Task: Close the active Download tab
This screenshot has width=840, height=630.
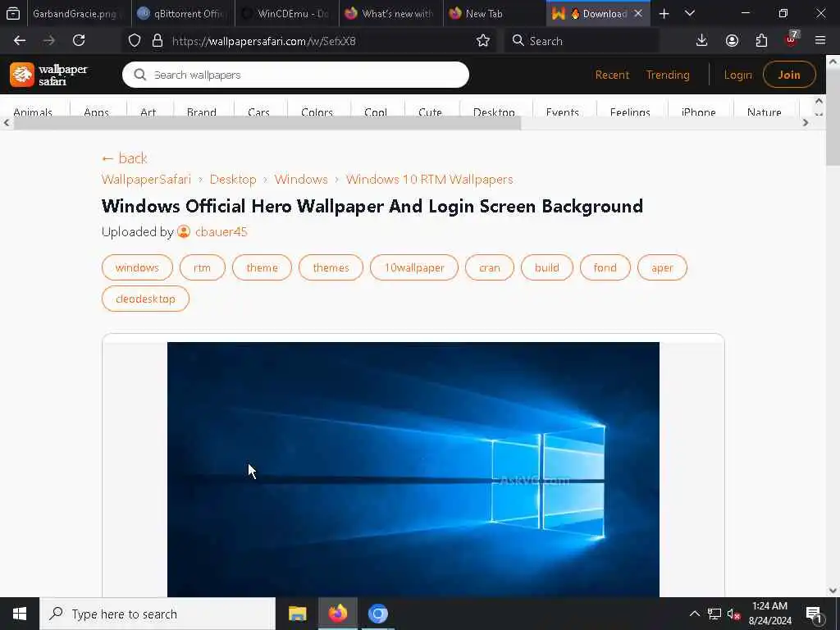Action: coord(638,14)
